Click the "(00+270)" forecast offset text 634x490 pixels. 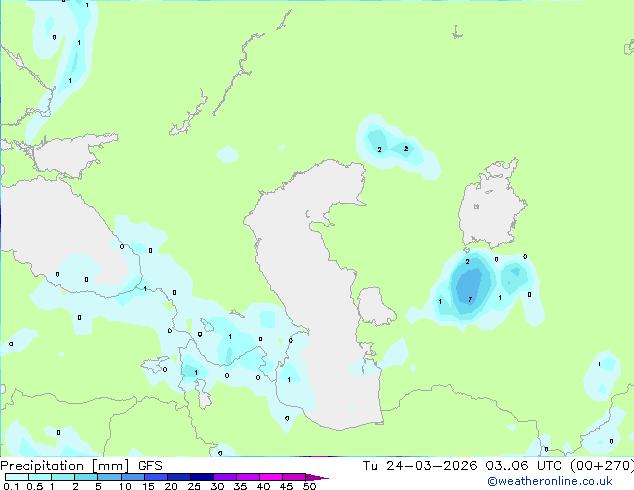coord(602,466)
